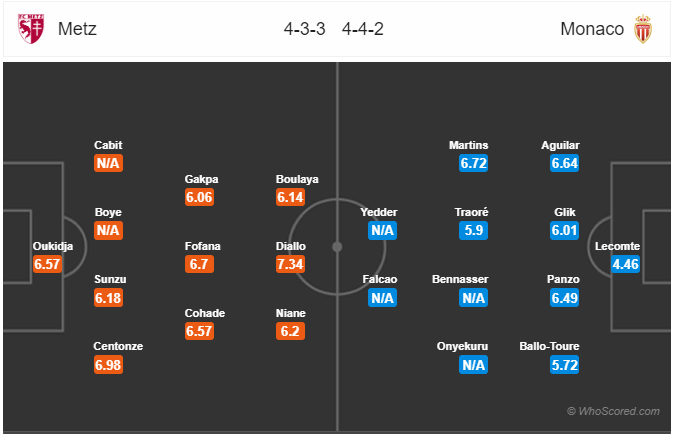Select Lecomte's 4.46 rating badge
The image size is (673, 434).
coord(625,264)
